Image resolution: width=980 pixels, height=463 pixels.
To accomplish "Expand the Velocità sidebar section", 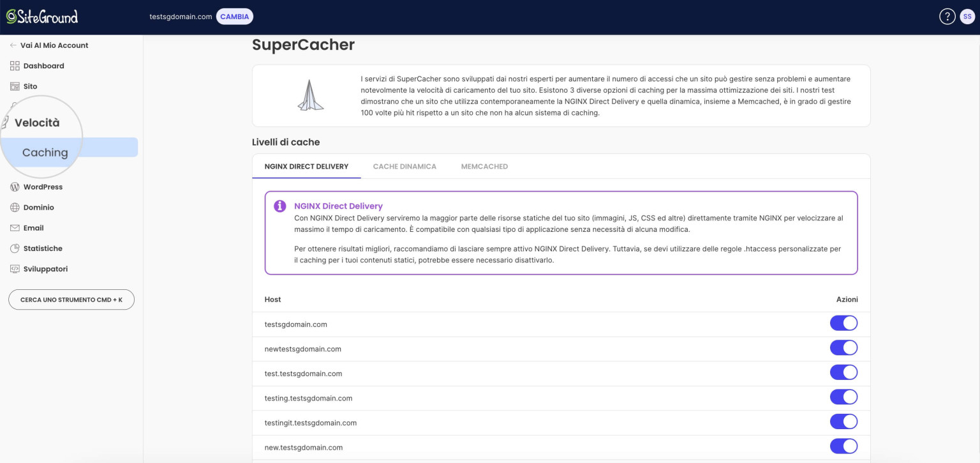I will point(37,123).
